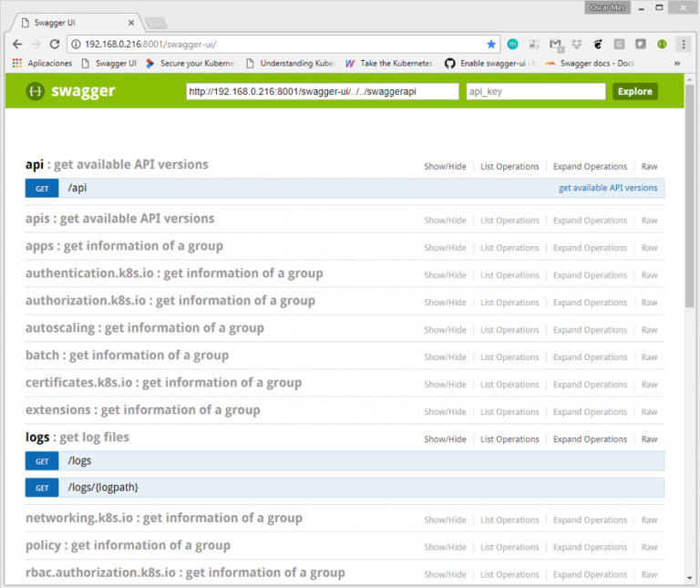Click the site info icon in address bar
The height and width of the screenshot is (588, 700).
pyautogui.click(x=77, y=44)
